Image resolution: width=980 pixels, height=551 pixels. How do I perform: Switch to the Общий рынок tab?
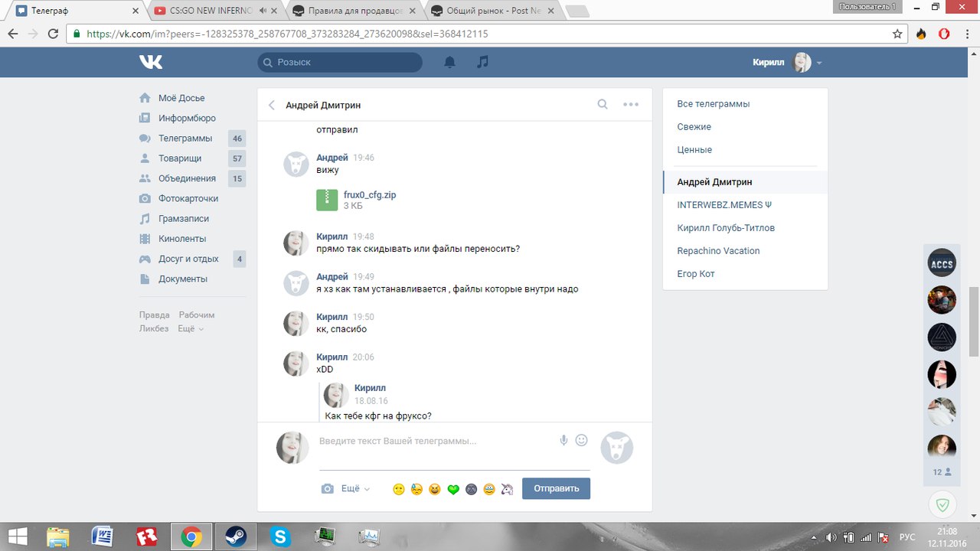click(493, 11)
